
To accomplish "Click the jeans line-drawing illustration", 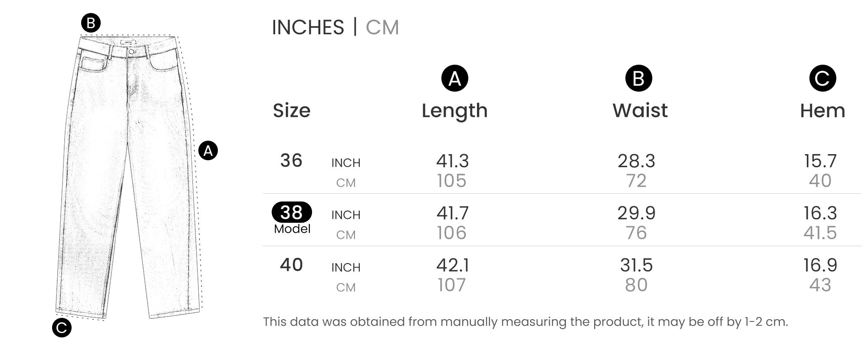I will click(128, 174).
